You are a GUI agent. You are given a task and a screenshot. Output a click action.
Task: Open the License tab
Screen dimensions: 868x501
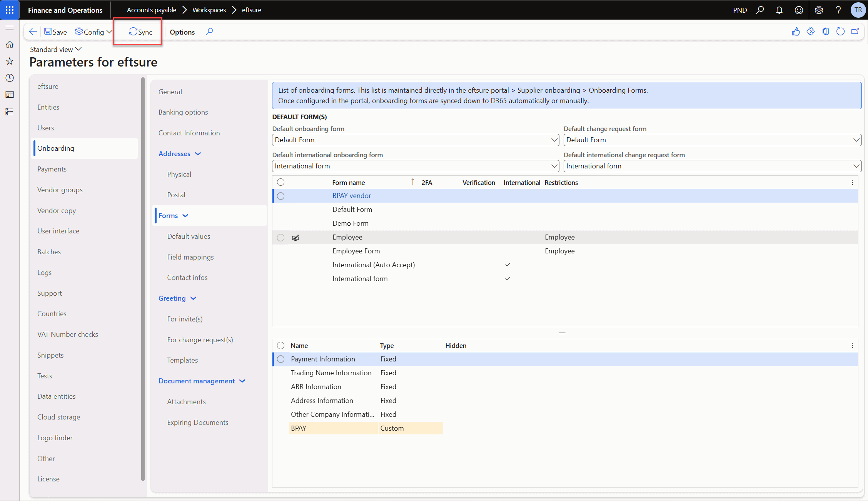coord(48,479)
